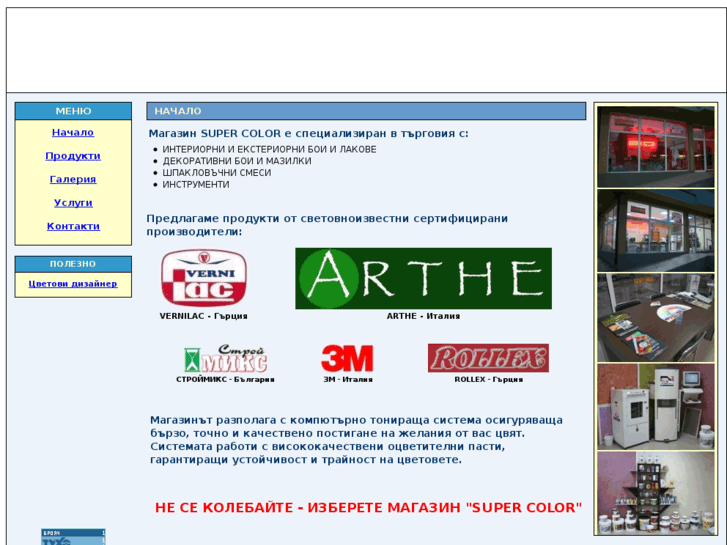Visit the Услуги page
727x545 pixels.
(73, 203)
